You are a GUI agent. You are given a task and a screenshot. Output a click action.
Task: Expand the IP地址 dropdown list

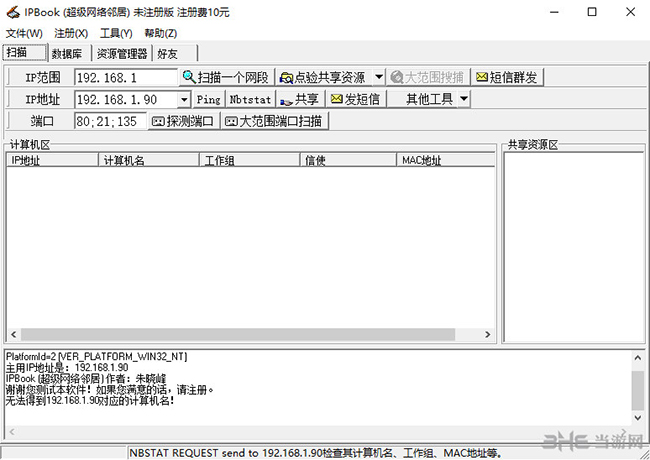[x=184, y=99]
